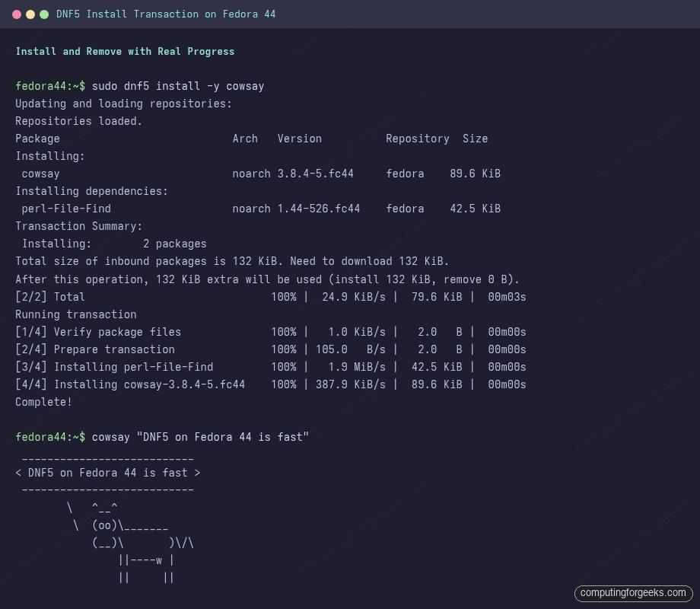Screen dimensions: 700x609
Task: Click the command 'sudo dnf5 install -y cowsay'
Action: click(x=178, y=86)
